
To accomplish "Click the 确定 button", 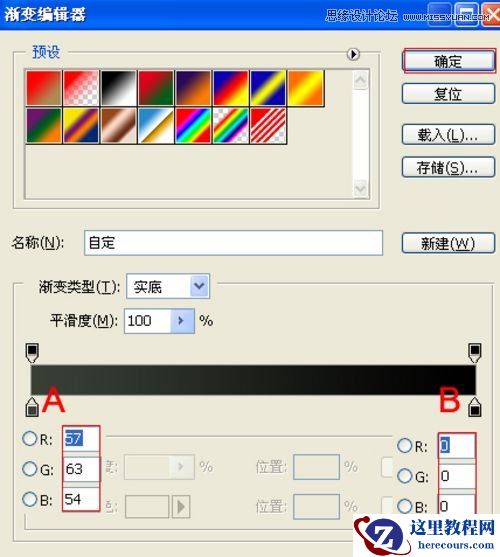I will coord(449,61).
